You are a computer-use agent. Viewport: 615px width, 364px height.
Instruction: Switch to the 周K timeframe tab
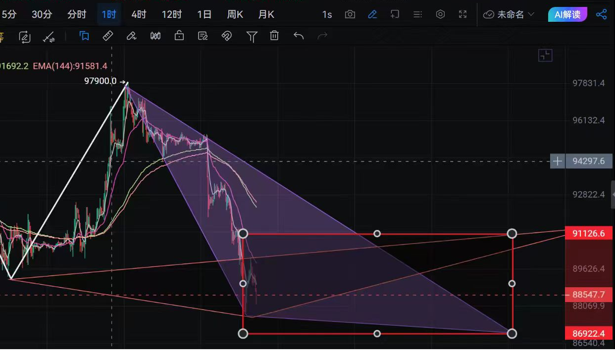click(x=234, y=14)
